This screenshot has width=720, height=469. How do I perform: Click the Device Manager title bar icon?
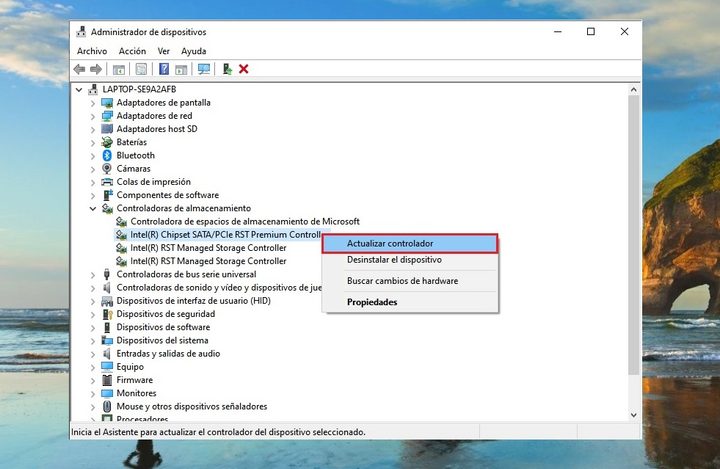coord(81,32)
